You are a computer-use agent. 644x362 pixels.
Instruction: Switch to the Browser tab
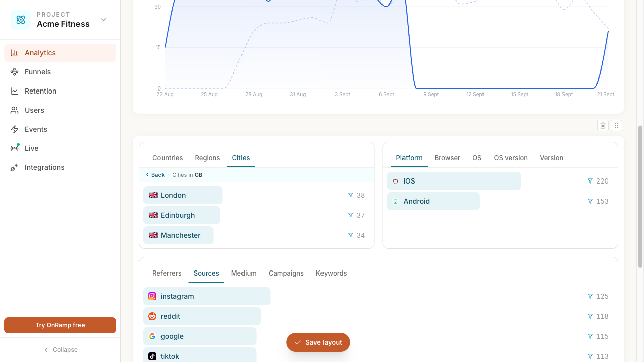point(447,158)
